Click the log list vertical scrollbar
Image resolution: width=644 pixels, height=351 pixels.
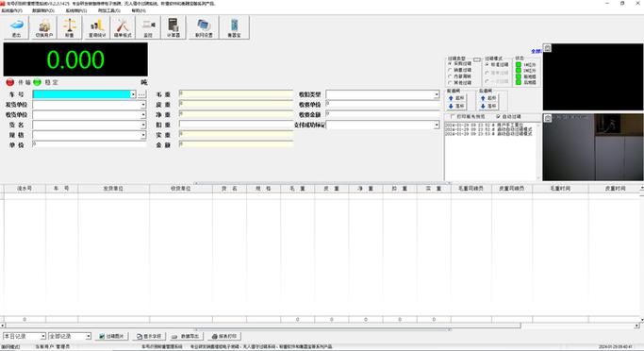pos(538,151)
